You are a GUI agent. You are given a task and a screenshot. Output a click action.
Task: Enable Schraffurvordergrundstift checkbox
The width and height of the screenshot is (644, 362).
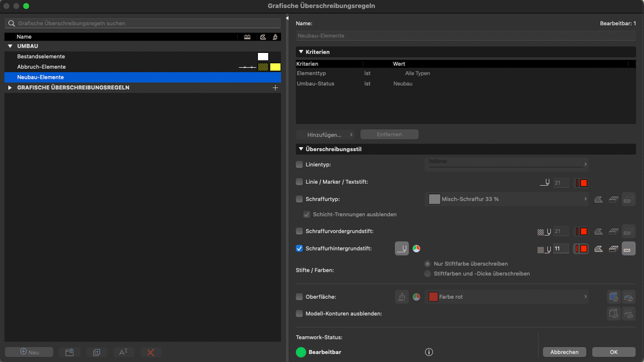point(299,231)
